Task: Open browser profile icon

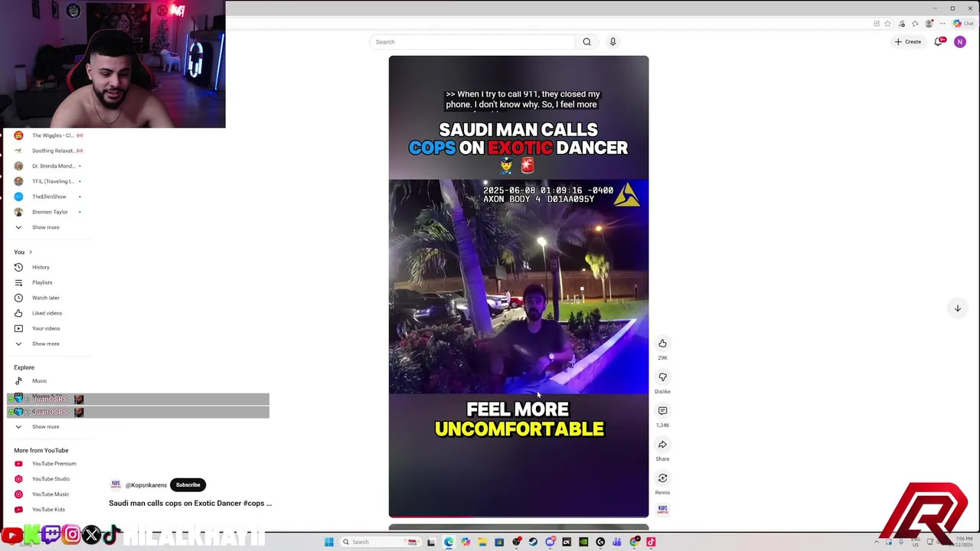Action: [929, 24]
